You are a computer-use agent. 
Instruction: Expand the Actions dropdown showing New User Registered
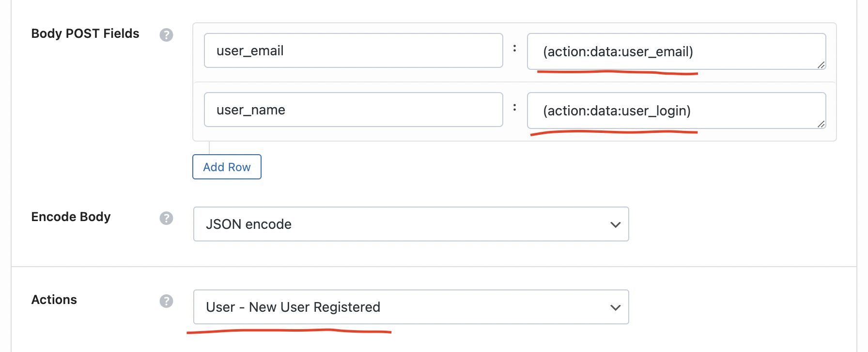click(x=411, y=307)
